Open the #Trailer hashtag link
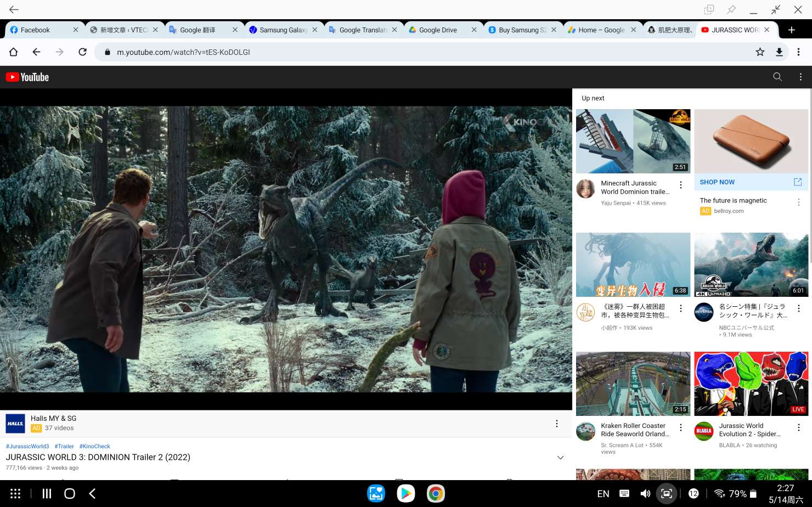Image resolution: width=812 pixels, height=507 pixels. (64, 446)
